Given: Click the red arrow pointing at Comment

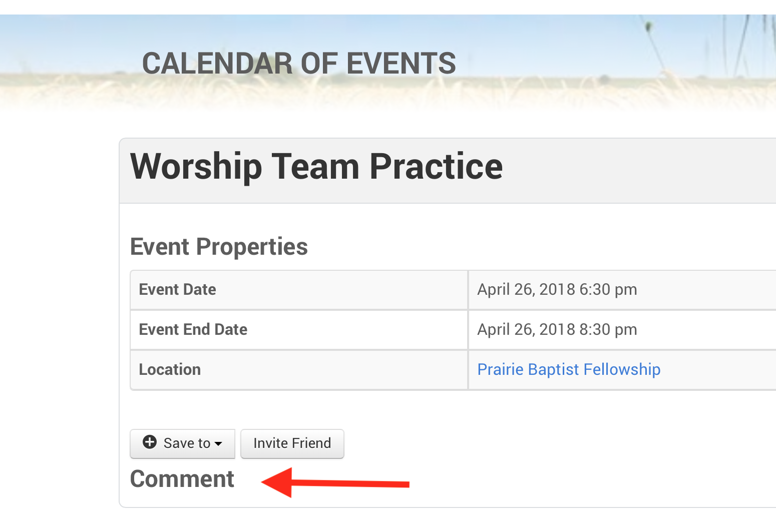Looking at the screenshot, I should coord(334,483).
